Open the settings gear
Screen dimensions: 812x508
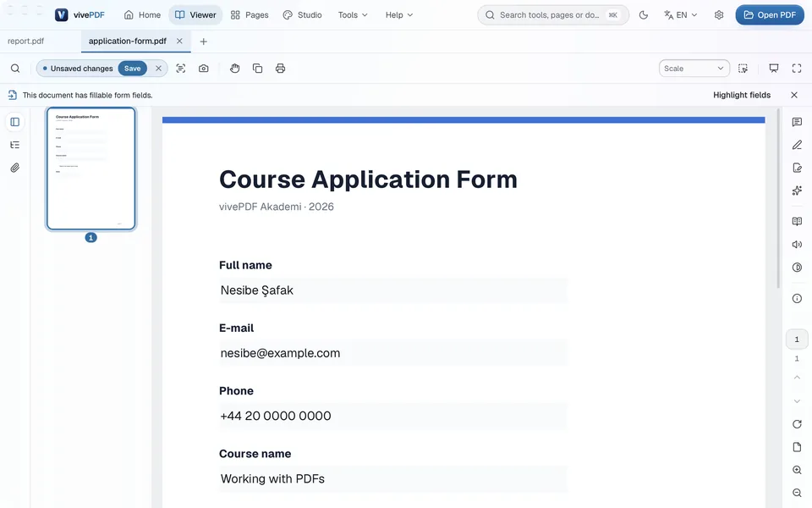(x=719, y=15)
